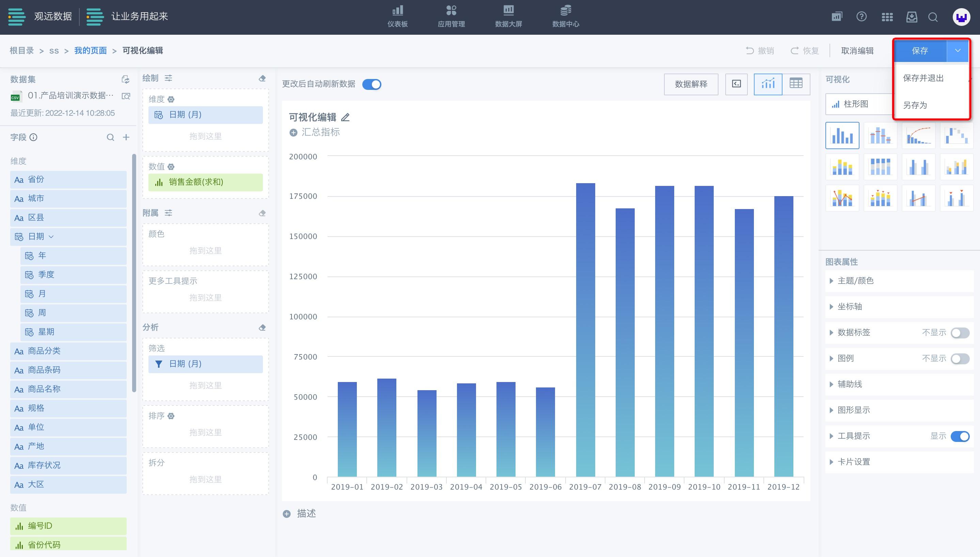Click the 2019-07 bar in chart
This screenshot has width=980, height=557.
click(x=585, y=329)
